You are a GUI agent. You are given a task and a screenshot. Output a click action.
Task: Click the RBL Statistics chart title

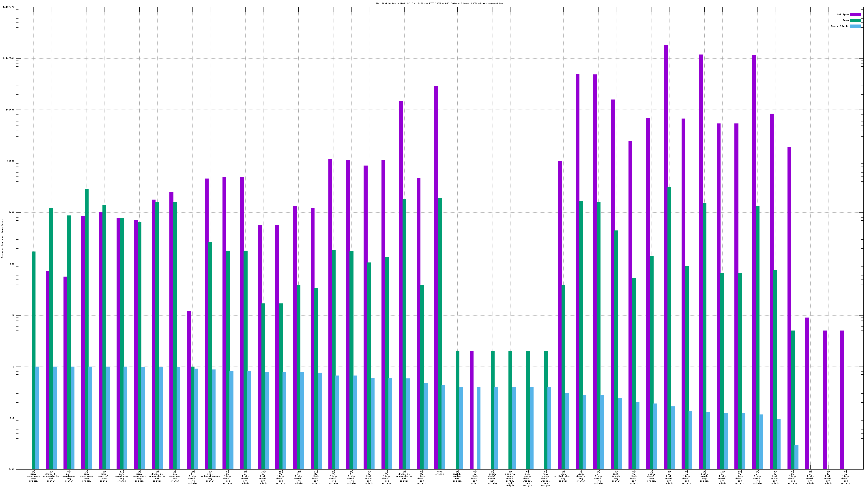tap(439, 3)
